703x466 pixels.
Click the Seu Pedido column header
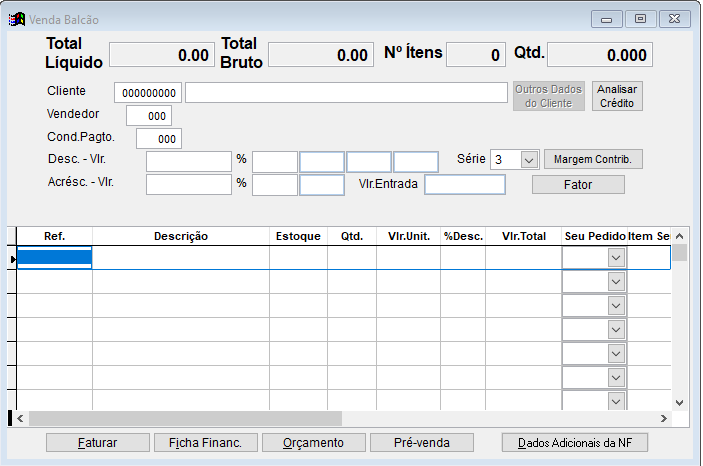(595, 236)
